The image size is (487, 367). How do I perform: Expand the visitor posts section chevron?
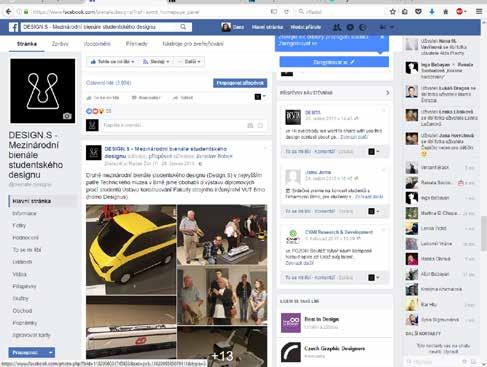(x=388, y=93)
